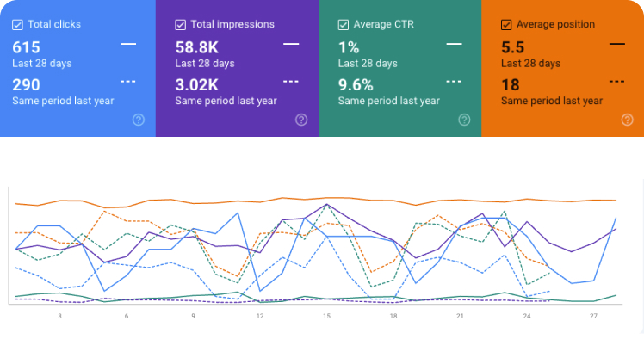Open help icon on Total impressions card
This screenshot has height=358, width=644.
pos(301,120)
